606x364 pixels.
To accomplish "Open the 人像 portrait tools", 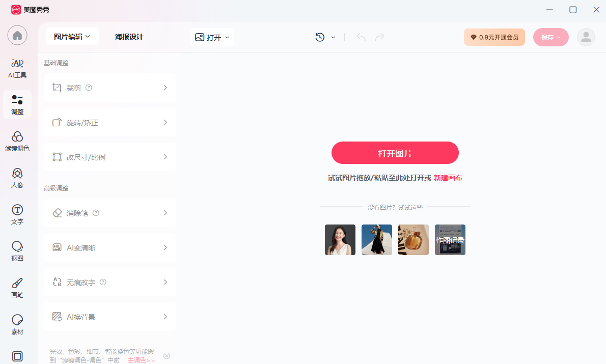I will [x=17, y=178].
